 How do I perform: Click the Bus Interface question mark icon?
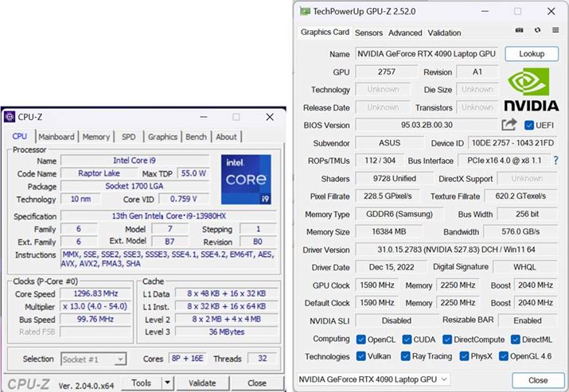[555, 161]
